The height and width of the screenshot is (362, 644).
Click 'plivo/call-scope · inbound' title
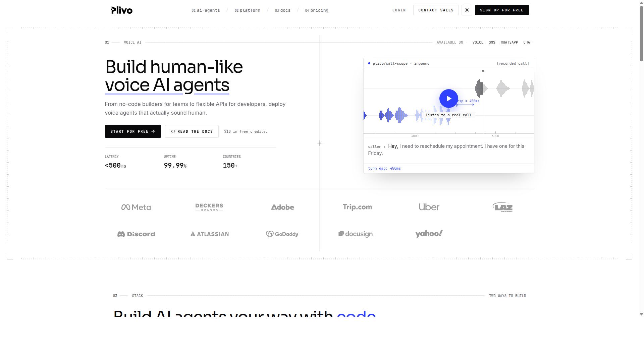[x=401, y=63]
